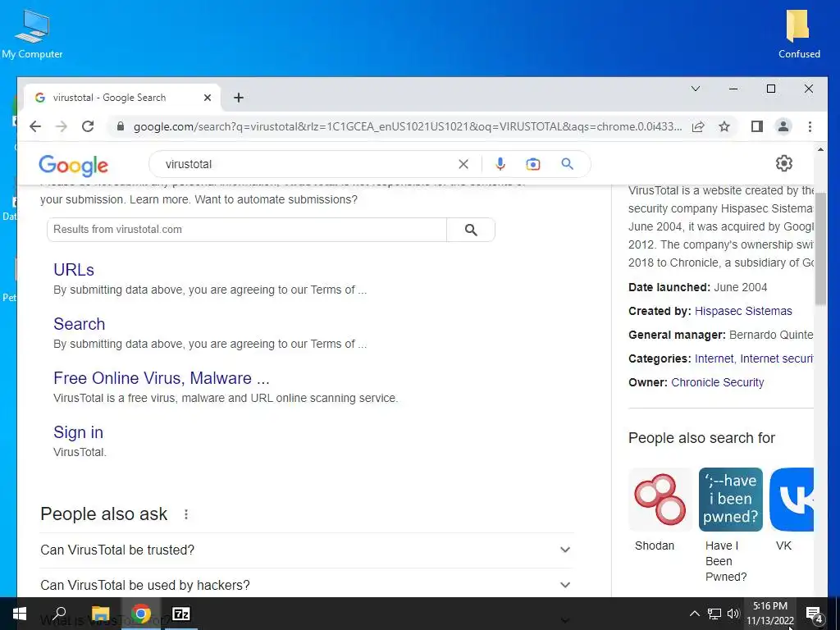This screenshot has height=630, width=840.
Task: Open Google quick settings gear
Action: (x=783, y=163)
